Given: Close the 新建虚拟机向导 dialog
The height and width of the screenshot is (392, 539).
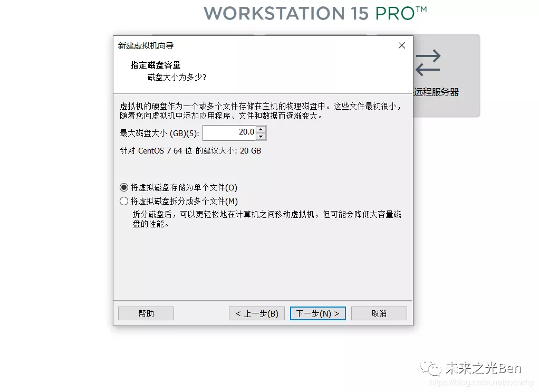Looking at the screenshot, I should (x=401, y=45).
